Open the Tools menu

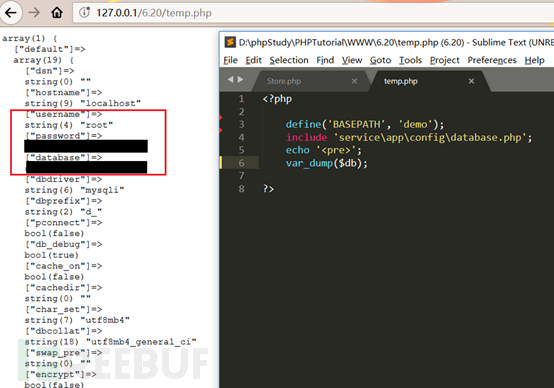410,60
